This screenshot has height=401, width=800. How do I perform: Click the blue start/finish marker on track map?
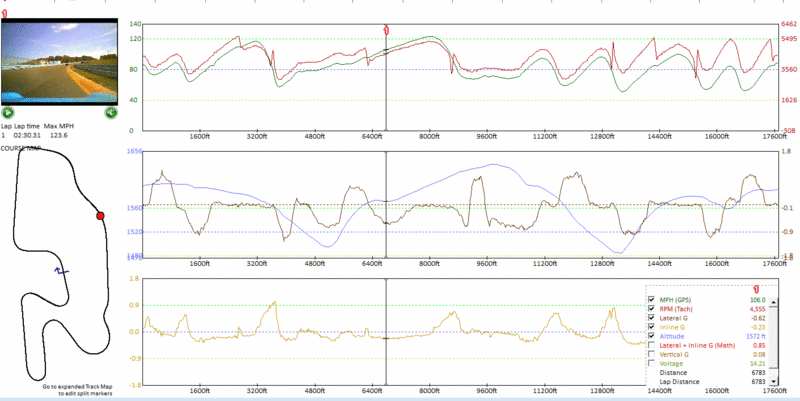point(61,270)
